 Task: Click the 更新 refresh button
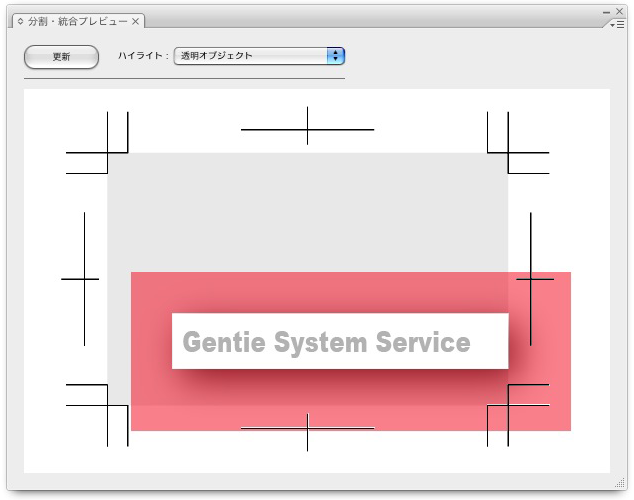pyautogui.click(x=61, y=57)
